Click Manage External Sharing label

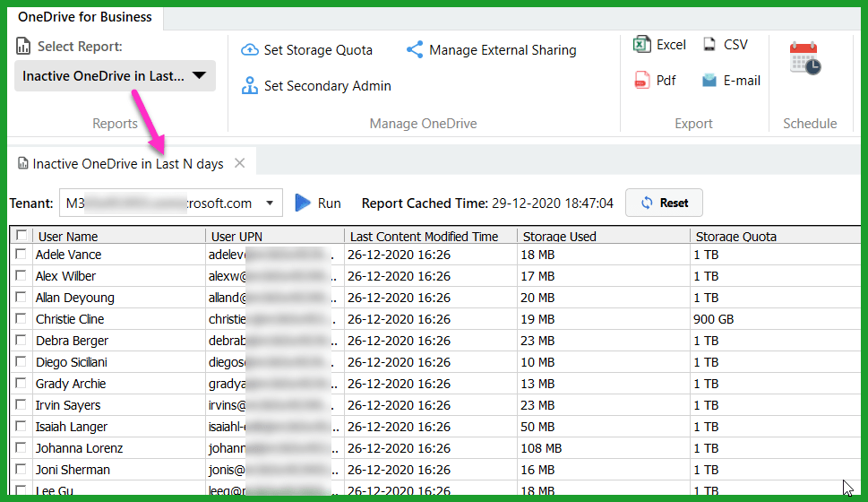tap(503, 50)
